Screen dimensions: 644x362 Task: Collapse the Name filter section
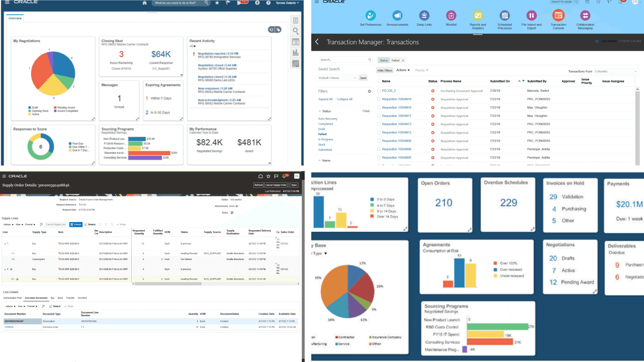tap(320, 160)
